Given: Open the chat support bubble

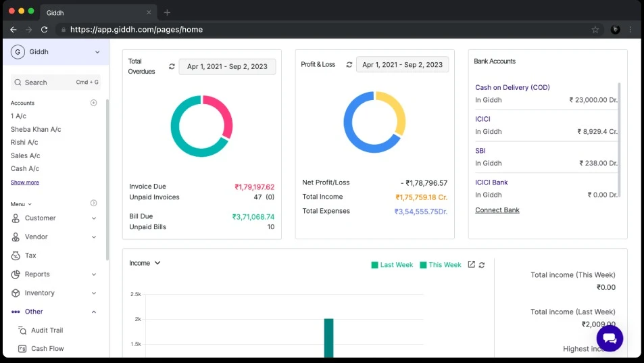Looking at the screenshot, I should [609, 338].
